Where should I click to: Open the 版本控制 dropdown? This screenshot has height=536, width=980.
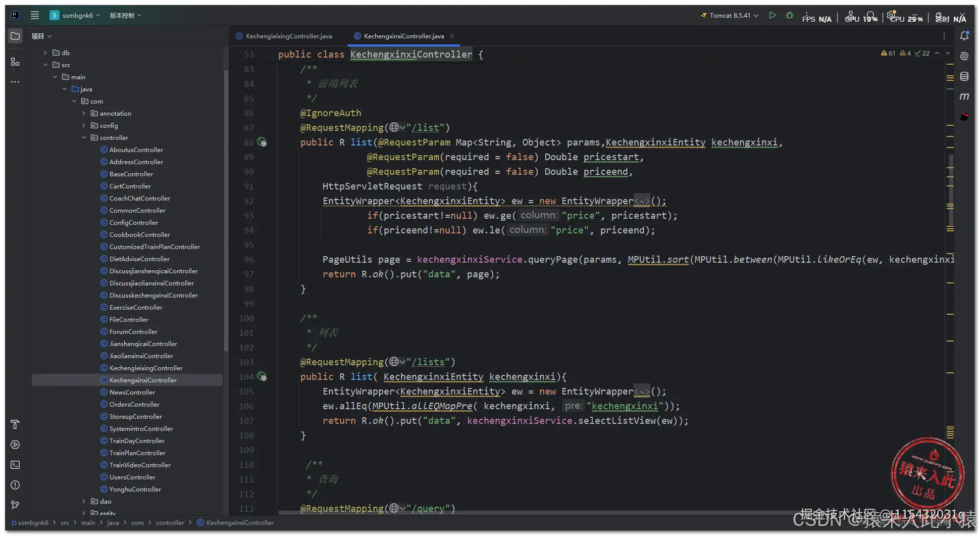[x=126, y=15]
